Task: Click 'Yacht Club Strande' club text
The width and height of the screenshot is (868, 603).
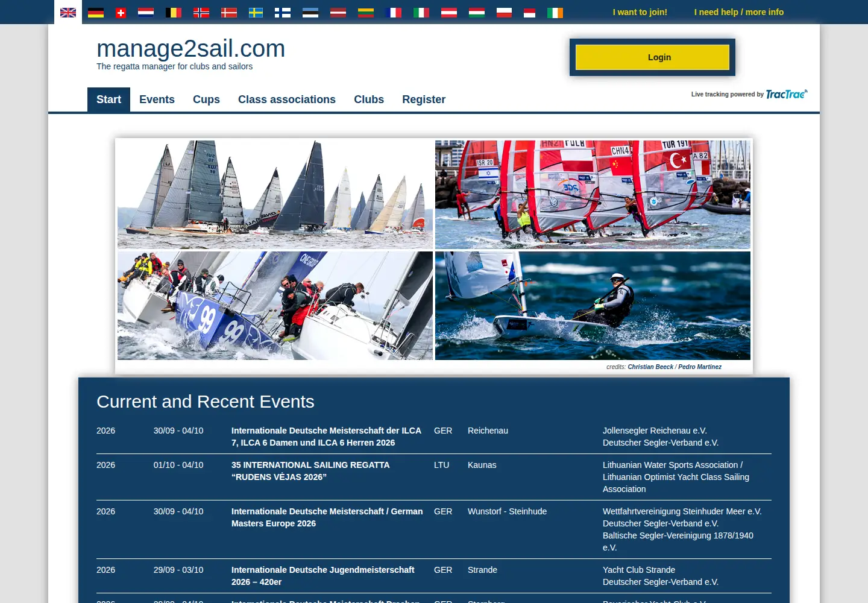Action: click(x=639, y=570)
